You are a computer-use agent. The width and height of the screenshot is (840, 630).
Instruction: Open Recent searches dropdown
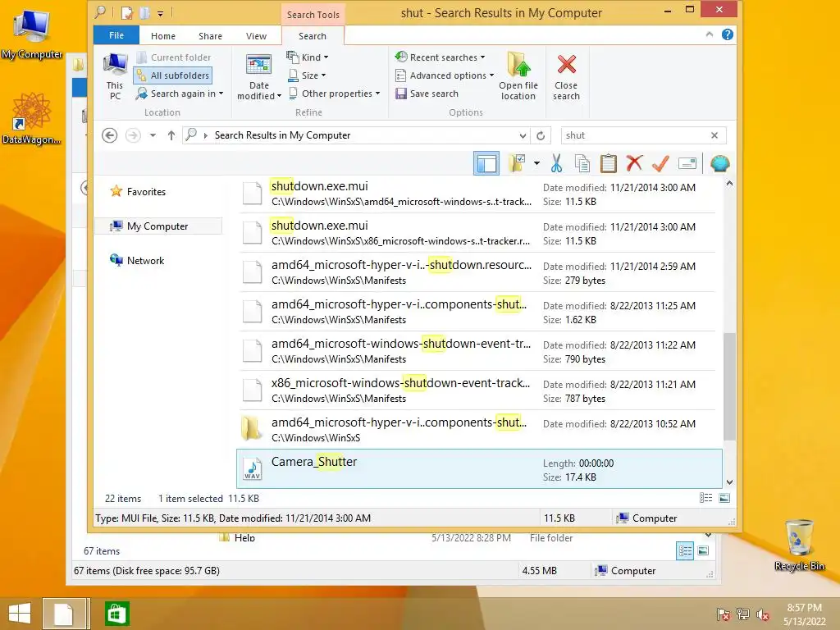[440, 57]
